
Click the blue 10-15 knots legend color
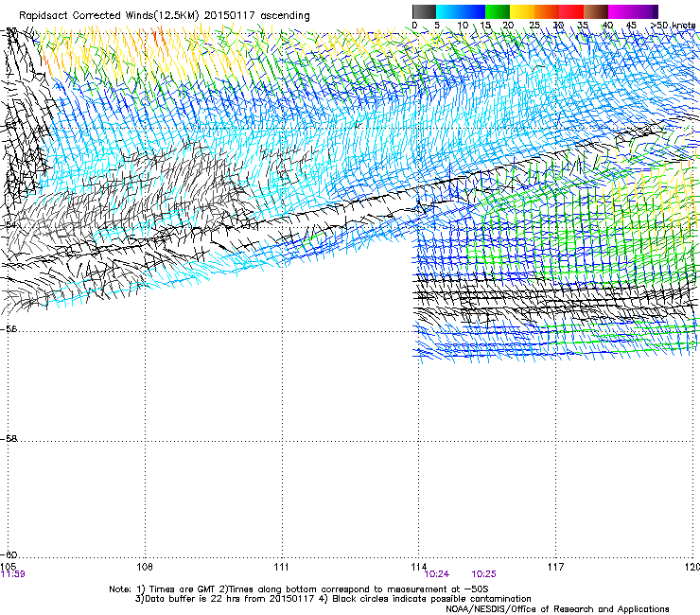point(473,11)
